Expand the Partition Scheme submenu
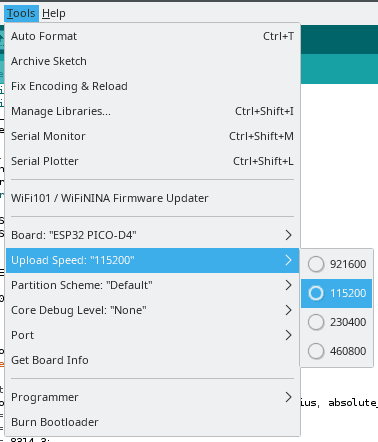This screenshot has height=442, width=378. pyautogui.click(x=152, y=285)
